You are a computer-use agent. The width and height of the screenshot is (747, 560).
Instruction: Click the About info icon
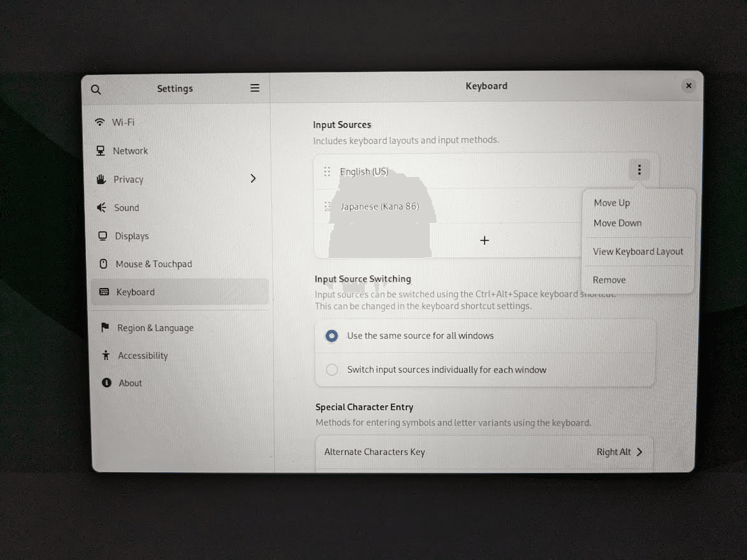tap(106, 383)
